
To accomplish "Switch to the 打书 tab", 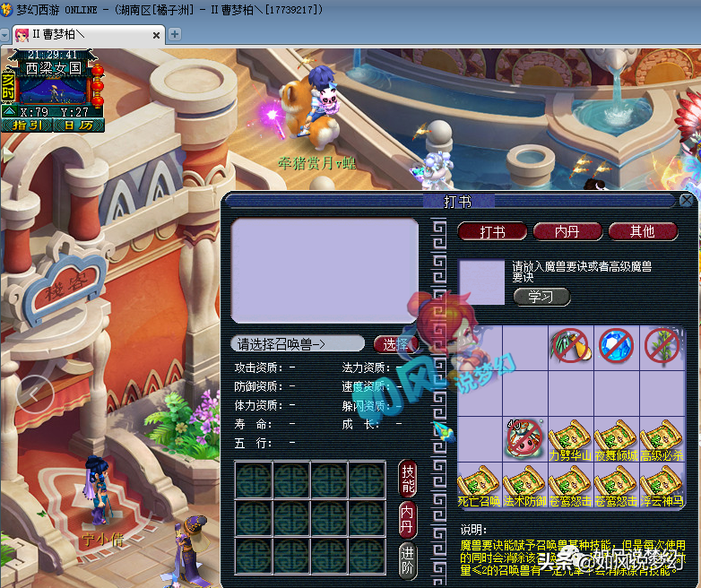I will [x=492, y=231].
